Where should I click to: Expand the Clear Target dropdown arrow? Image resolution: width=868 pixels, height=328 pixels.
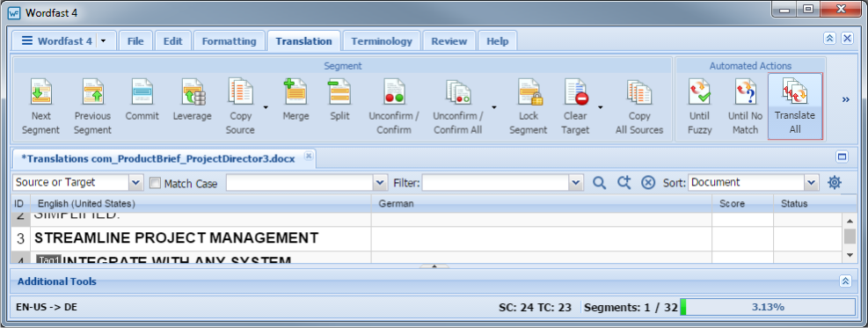[600, 106]
